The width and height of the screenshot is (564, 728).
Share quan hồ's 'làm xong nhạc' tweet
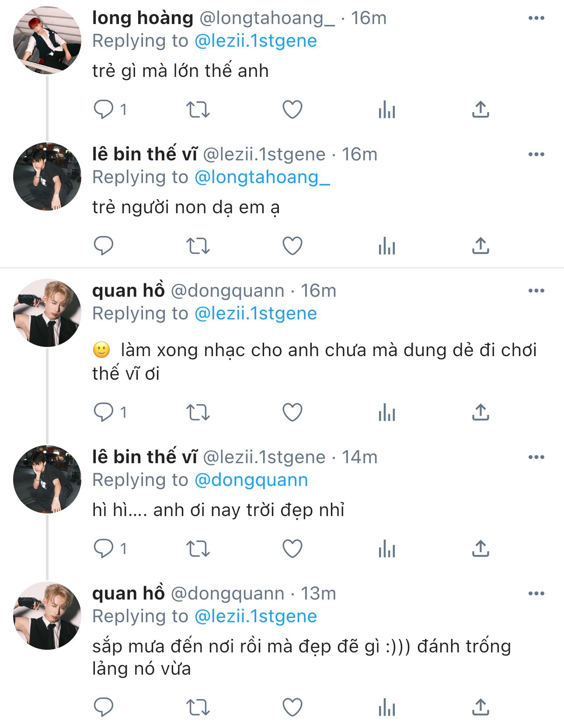coord(480,412)
